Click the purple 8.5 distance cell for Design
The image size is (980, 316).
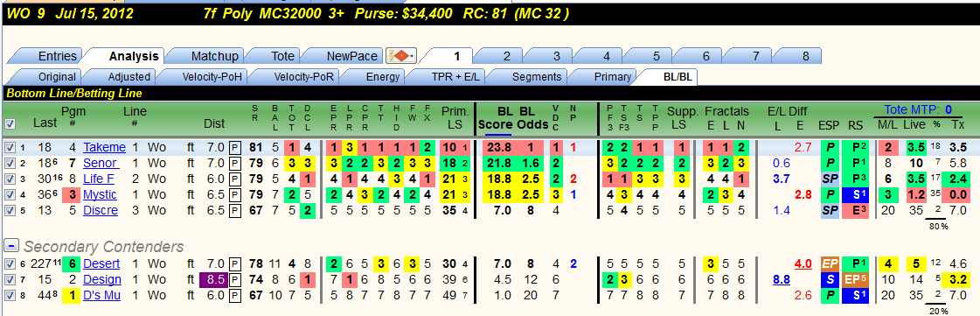[x=213, y=279]
